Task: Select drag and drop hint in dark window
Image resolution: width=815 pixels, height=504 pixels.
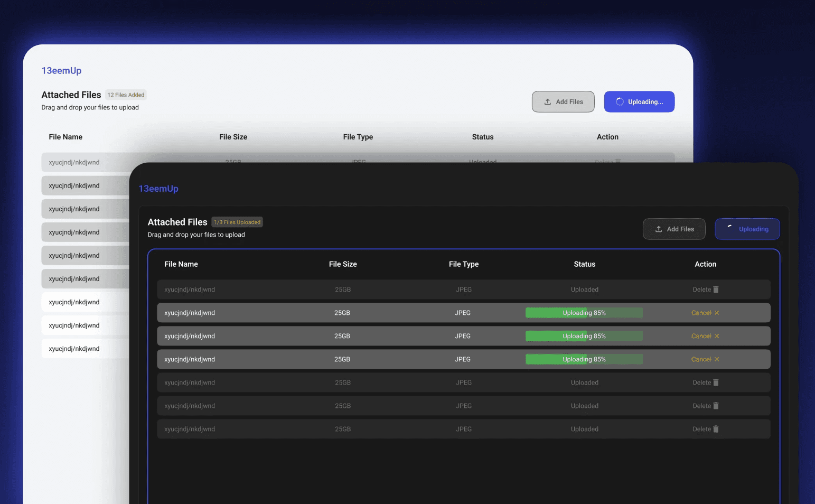Action: coord(196,235)
